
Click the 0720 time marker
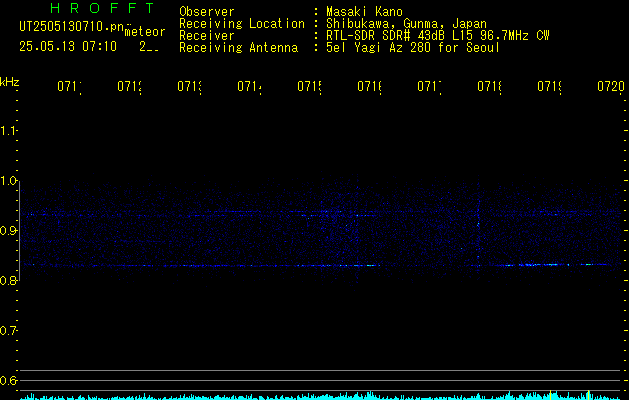[x=611, y=86]
